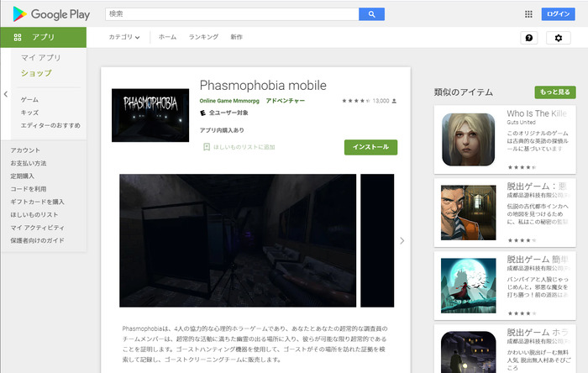Open ゲーム category in sidebar
Screen dimensions: 588x373
(29, 100)
